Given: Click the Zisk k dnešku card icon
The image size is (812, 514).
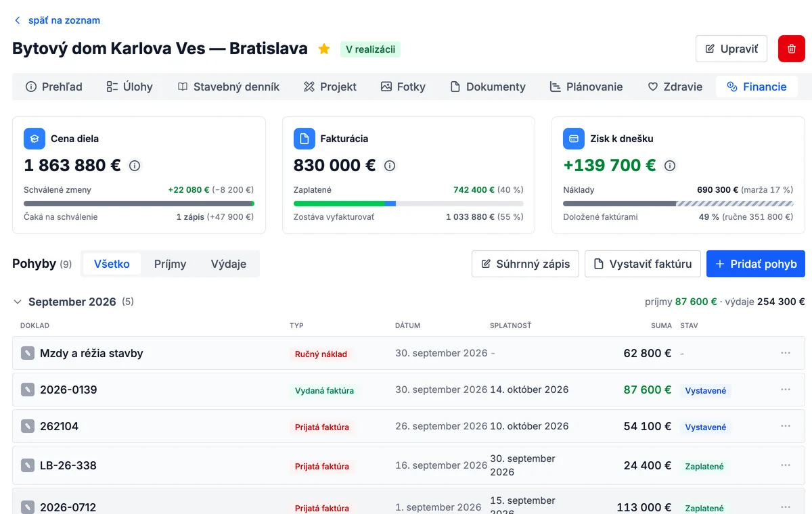Looking at the screenshot, I should click(x=574, y=139).
